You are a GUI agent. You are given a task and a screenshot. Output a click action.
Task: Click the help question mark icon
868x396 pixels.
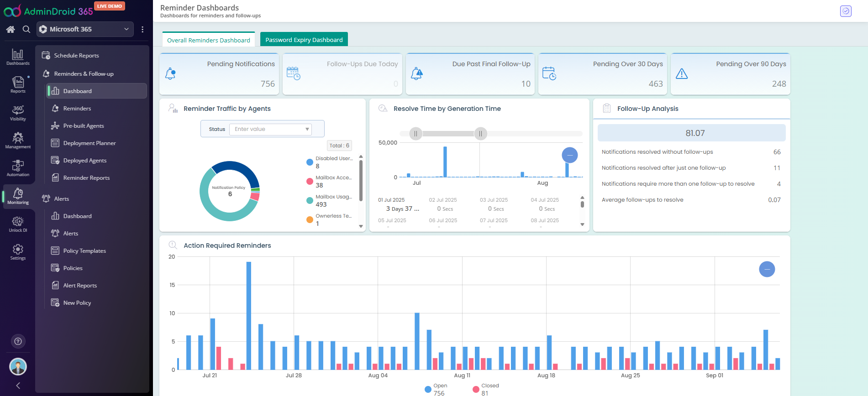click(x=18, y=341)
